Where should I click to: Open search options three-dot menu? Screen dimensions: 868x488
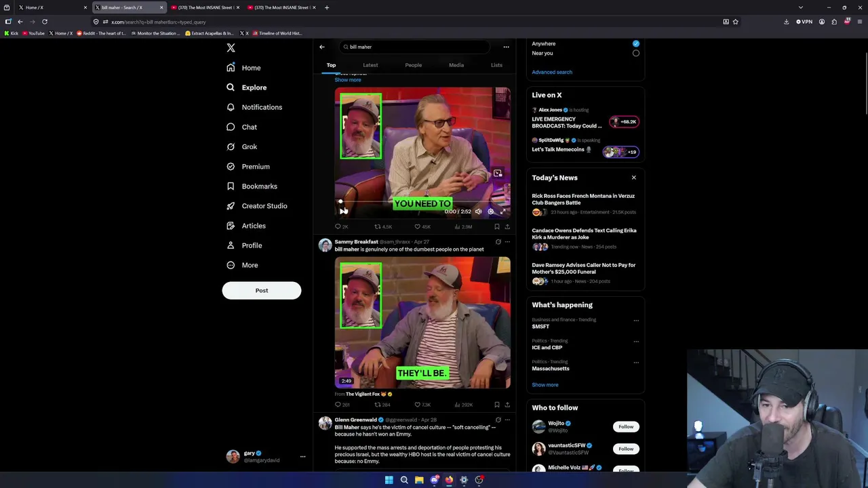click(506, 47)
